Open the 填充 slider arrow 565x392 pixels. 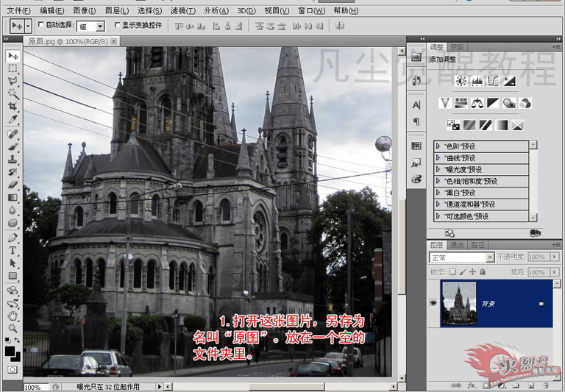coord(555,271)
